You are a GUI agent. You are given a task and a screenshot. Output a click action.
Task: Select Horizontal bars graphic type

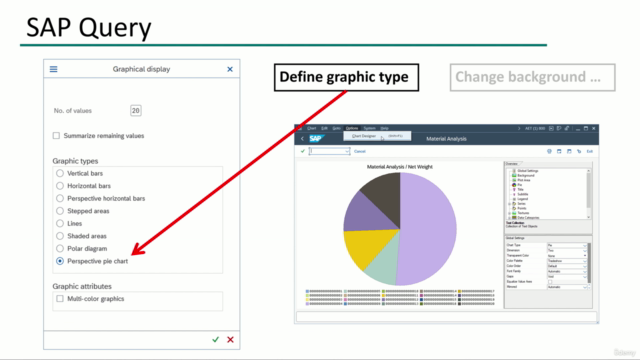point(60,186)
